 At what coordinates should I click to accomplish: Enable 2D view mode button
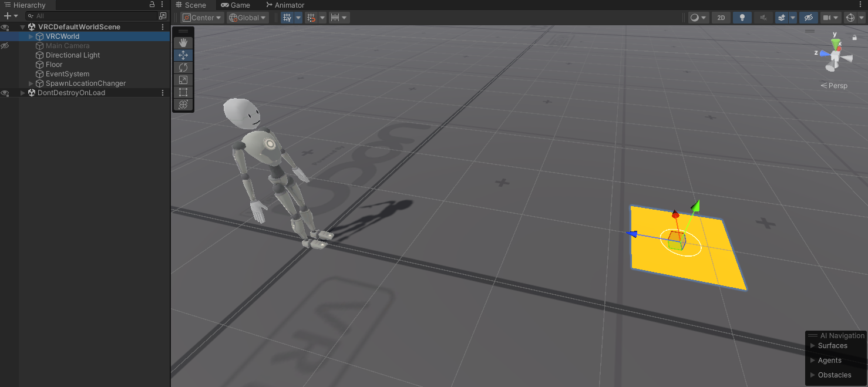[x=721, y=18]
